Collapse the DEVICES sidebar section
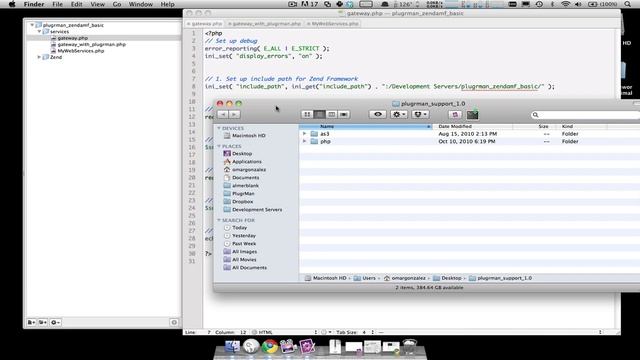Viewport: 640px width, 360px height. click(x=219, y=128)
